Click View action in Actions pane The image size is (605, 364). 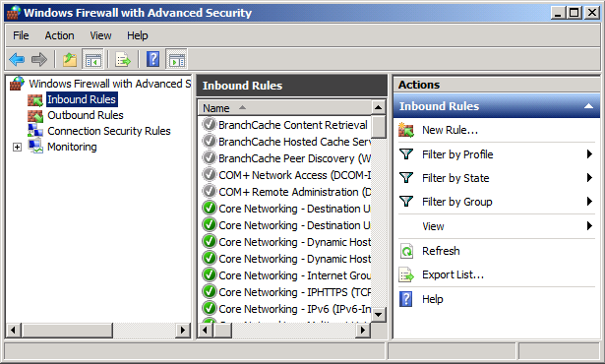pyautogui.click(x=433, y=226)
